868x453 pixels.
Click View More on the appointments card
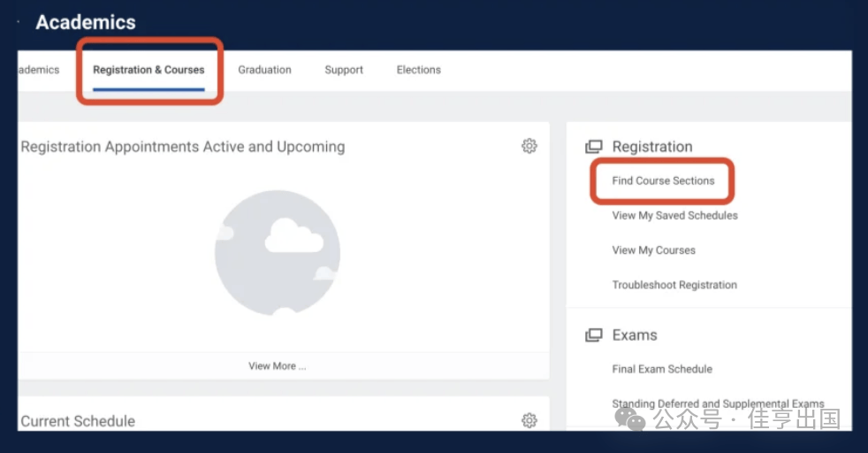tap(277, 365)
